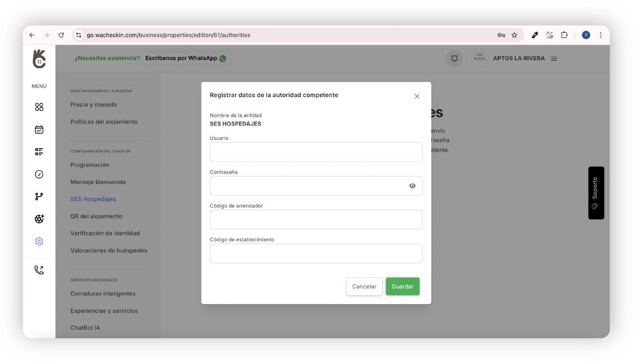This screenshot has width=644, height=363.
Task: Select SES Hospedajes in settings menu
Action: tap(93, 199)
